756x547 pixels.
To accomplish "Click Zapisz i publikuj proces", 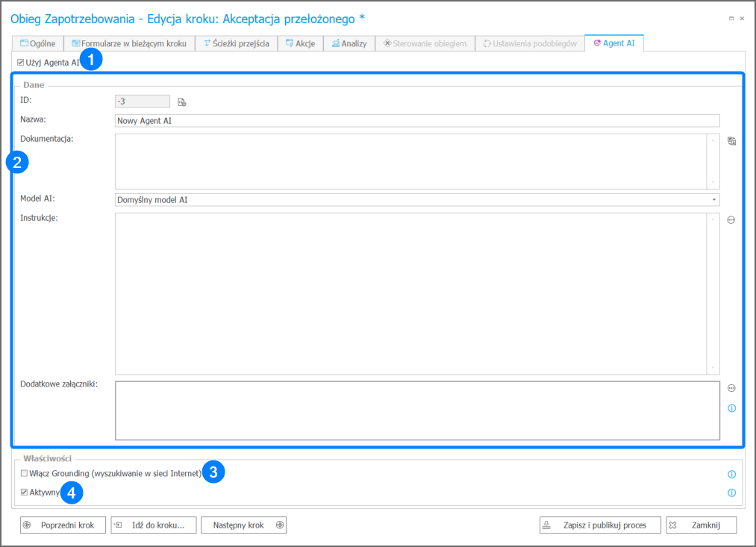I will point(600,525).
